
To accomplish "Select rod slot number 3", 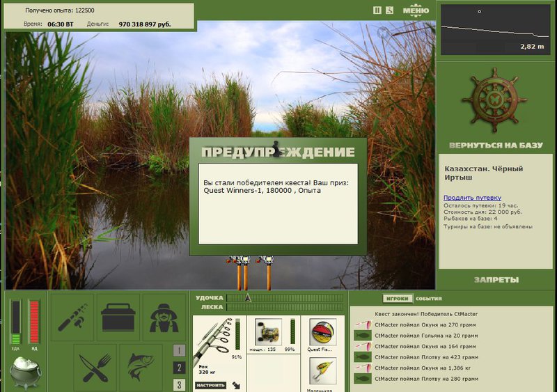I will (179, 384).
